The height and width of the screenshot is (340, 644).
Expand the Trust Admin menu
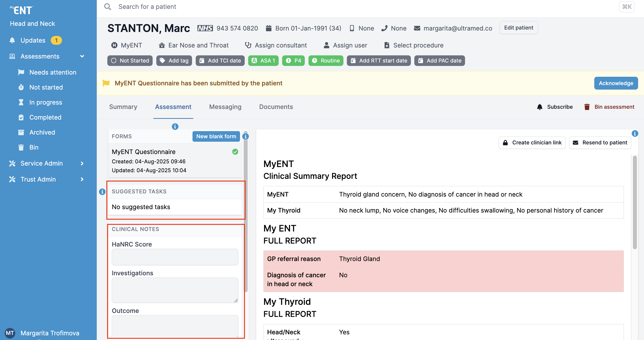(x=82, y=179)
